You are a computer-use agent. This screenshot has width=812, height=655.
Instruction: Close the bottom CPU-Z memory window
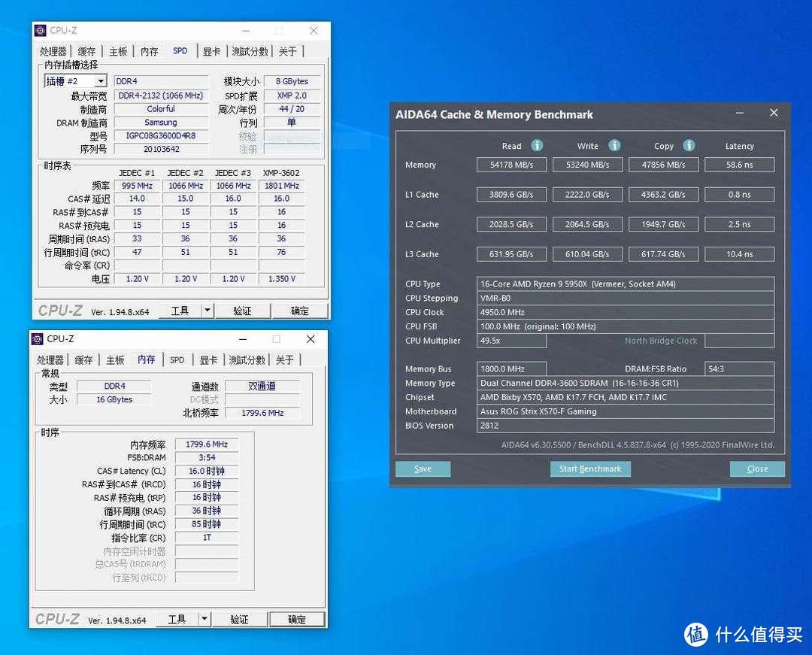[311, 338]
